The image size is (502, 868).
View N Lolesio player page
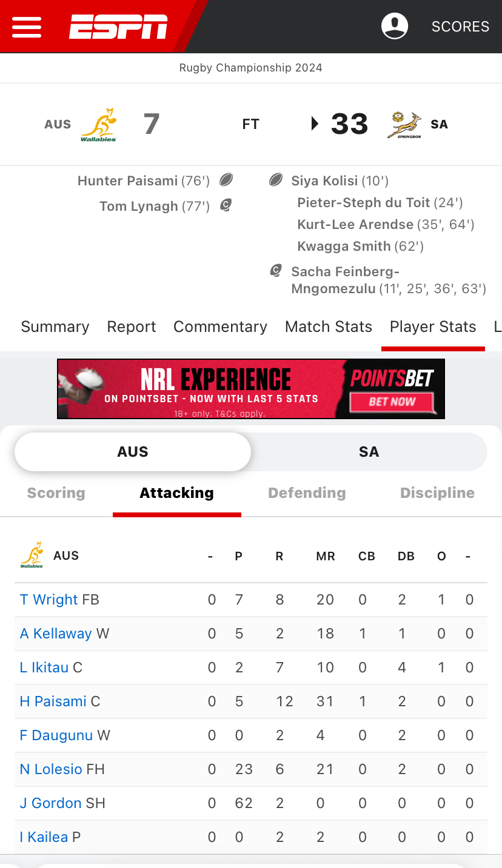pyautogui.click(x=51, y=769)
